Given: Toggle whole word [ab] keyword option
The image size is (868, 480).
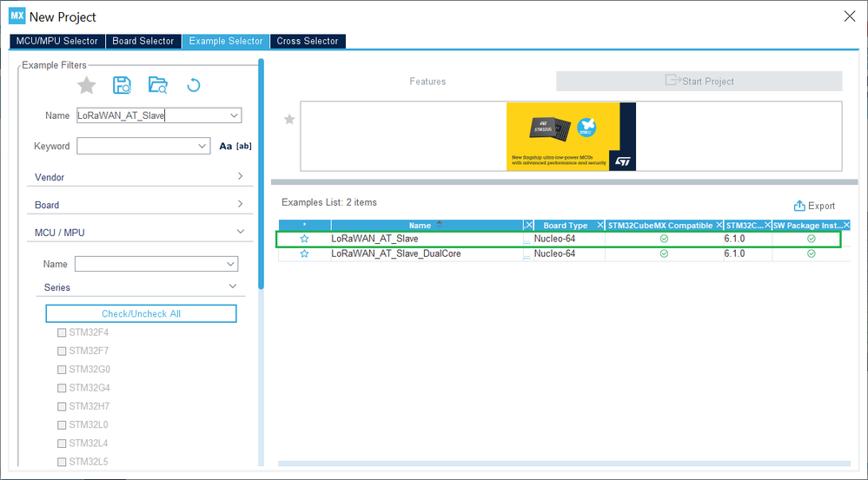Looking at the screenshot, I should pos(243,146).
